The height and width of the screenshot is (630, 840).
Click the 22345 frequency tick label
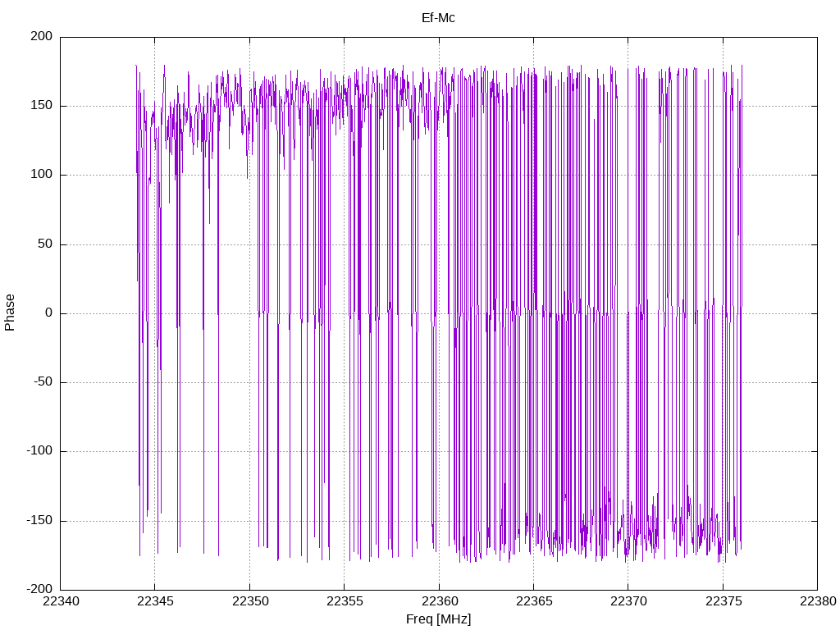(155, 601)
